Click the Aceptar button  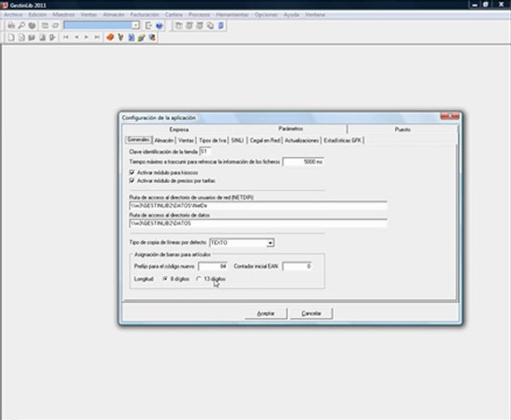[266, 313]
